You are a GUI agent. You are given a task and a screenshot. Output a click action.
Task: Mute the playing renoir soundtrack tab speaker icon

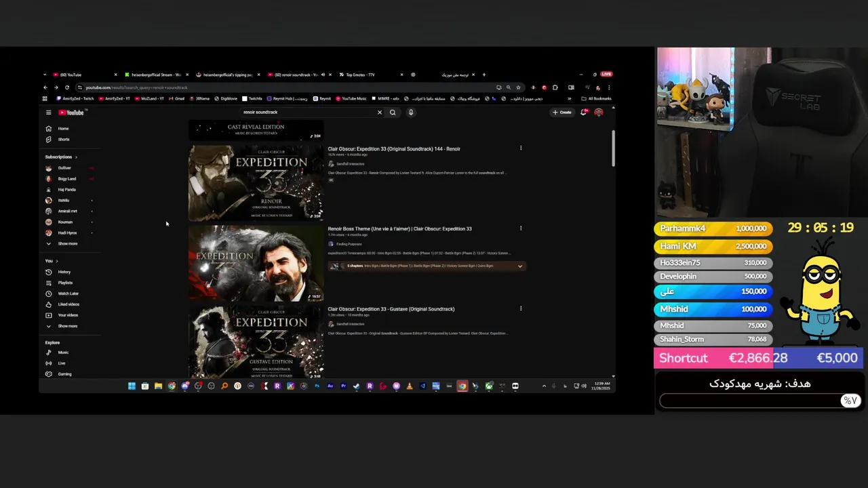[x=323, y=75]
